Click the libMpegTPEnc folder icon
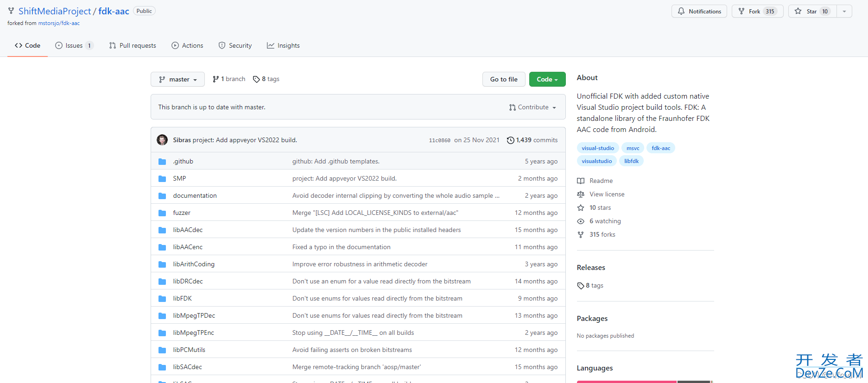This screenshot has width=868, height=383. 162,333
